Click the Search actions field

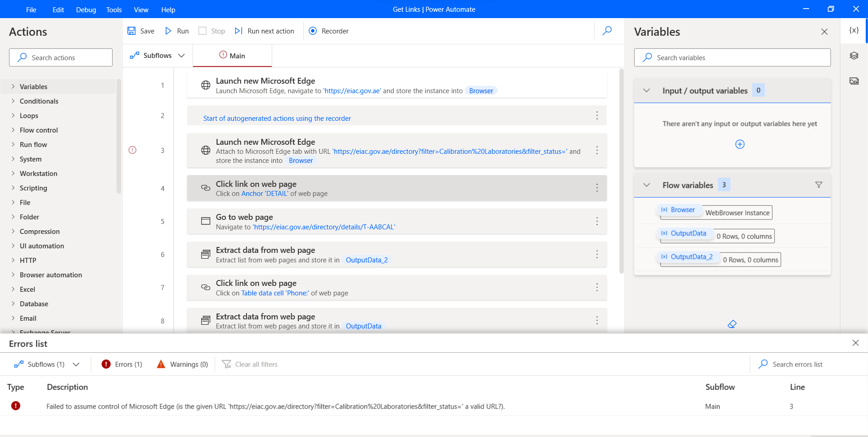click(60, 57)
